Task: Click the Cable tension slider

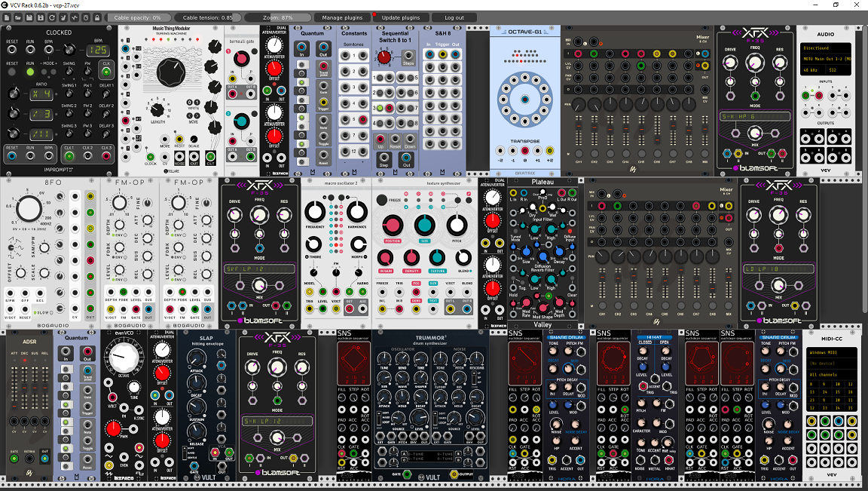Action: [x=208, y=18]
